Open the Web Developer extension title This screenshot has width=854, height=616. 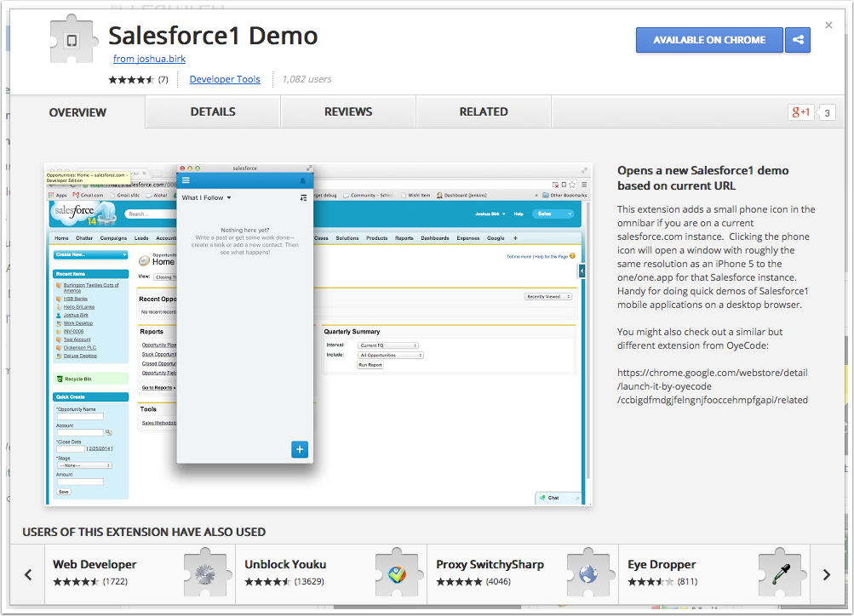coord(95,564)
